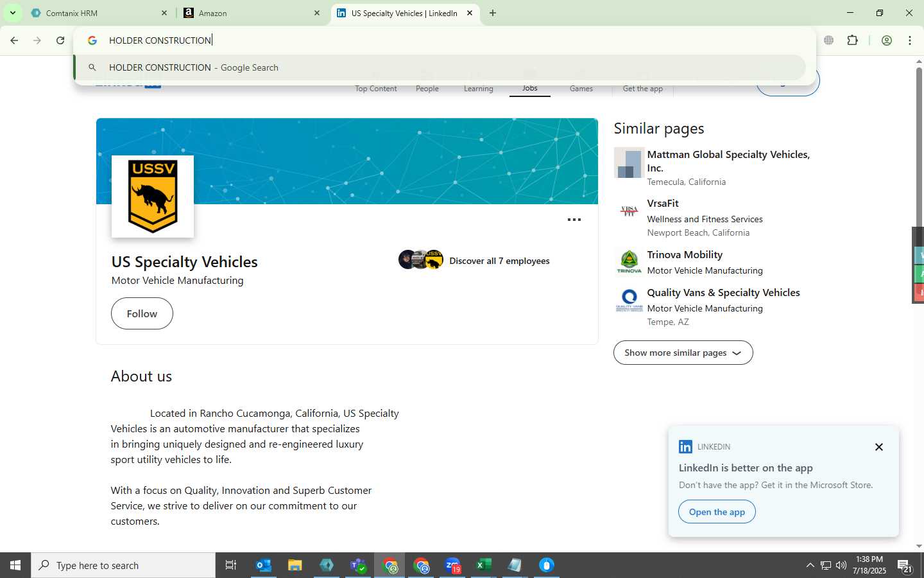Click the Windows taskbar search box
Viewport: 924px width, 578px height.
[123, 565]
